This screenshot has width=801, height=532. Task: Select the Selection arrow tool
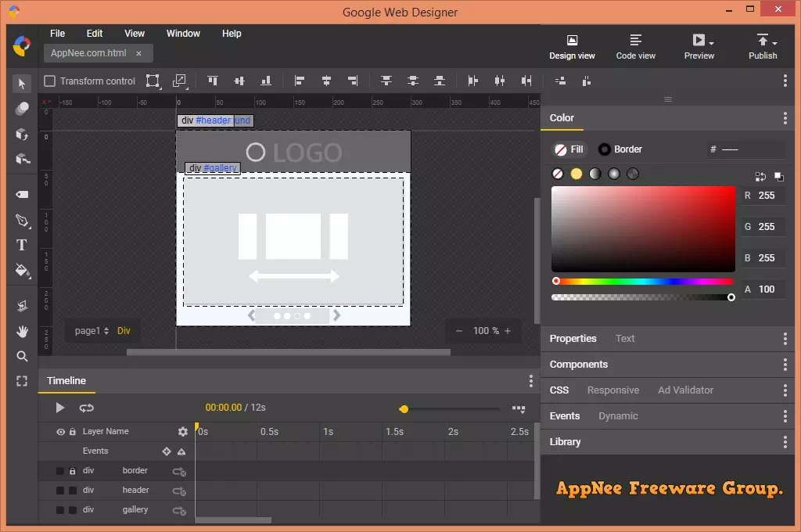click(21, 83)
